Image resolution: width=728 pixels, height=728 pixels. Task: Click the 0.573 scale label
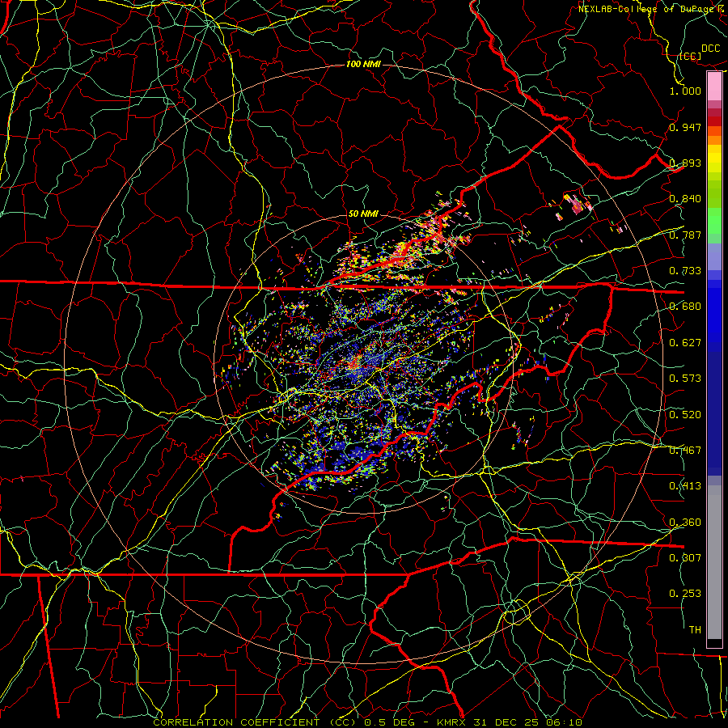point(685,379)
